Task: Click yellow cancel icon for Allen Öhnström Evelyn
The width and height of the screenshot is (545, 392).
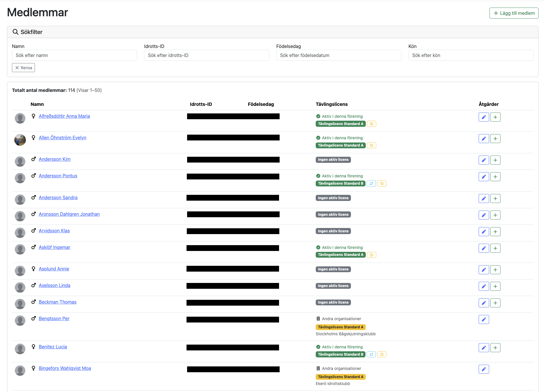Action: (371, 145)
